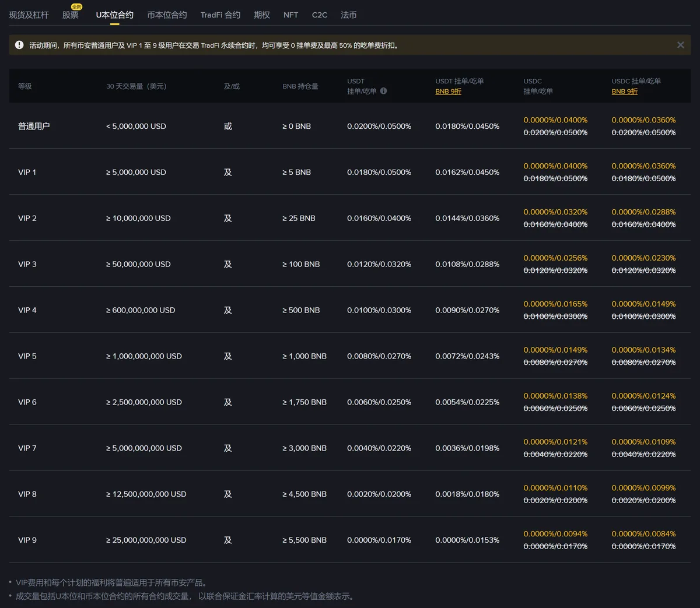Select the '≥ 600,000,000 USD' volume cell
Screen dimensions: 700x608
(141, 311)
